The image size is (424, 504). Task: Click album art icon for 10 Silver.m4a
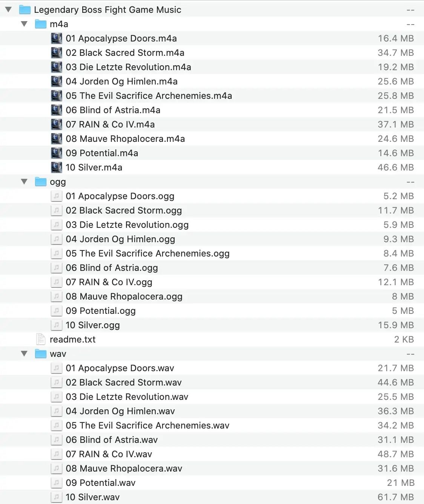[x=56, y=167]
